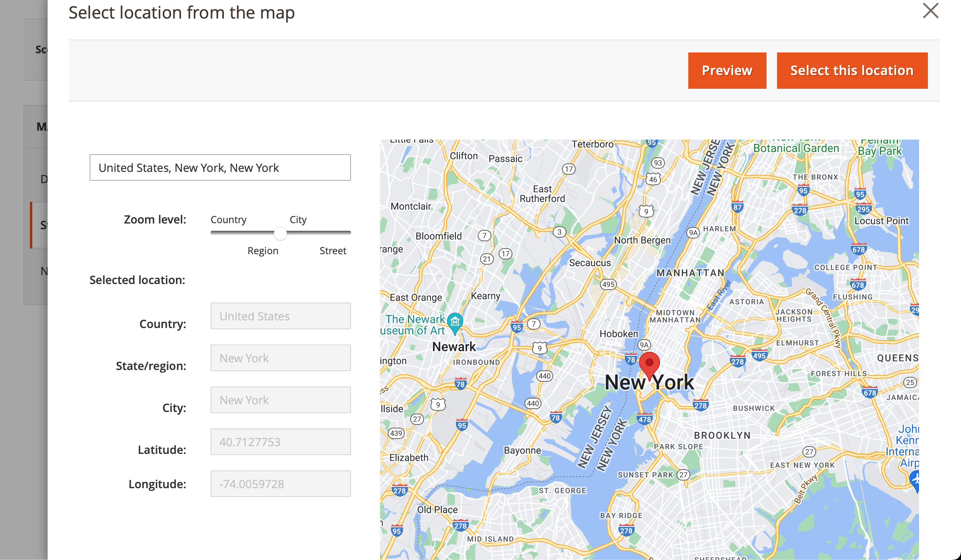Click the MANHATTAN label on the map
Image resolution: width=961 pixels, height=560 pixels.
pyautogui.click(x=690, y=273)
